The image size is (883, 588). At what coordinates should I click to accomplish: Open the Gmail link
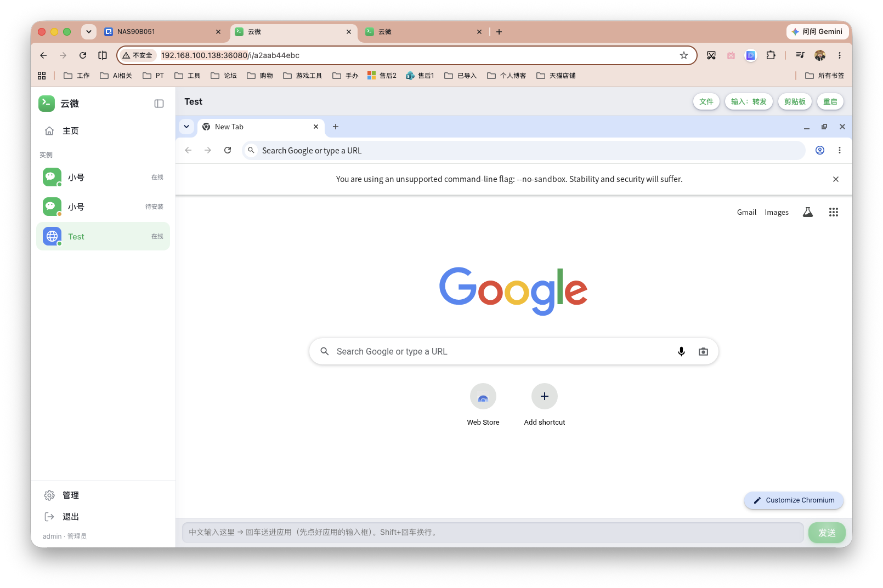point(746,212)
